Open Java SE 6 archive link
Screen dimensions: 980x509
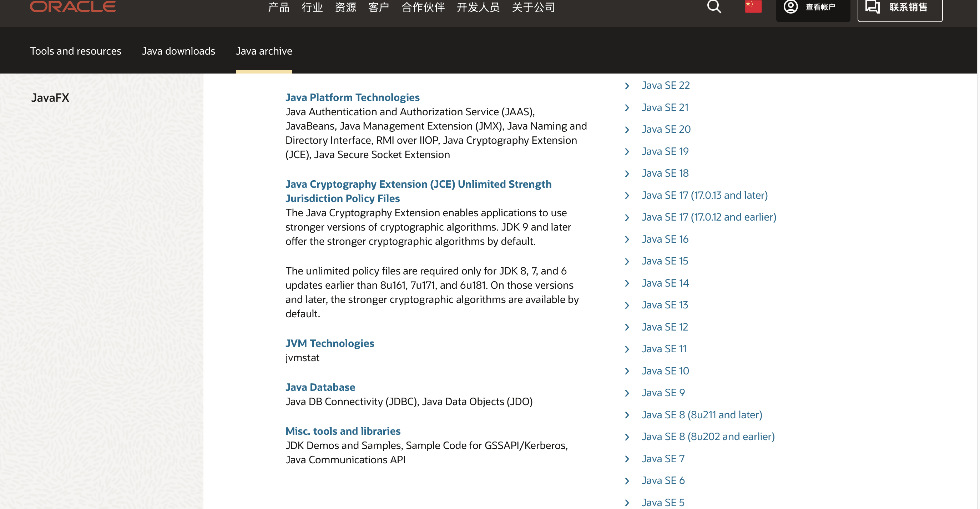point(663,480)
